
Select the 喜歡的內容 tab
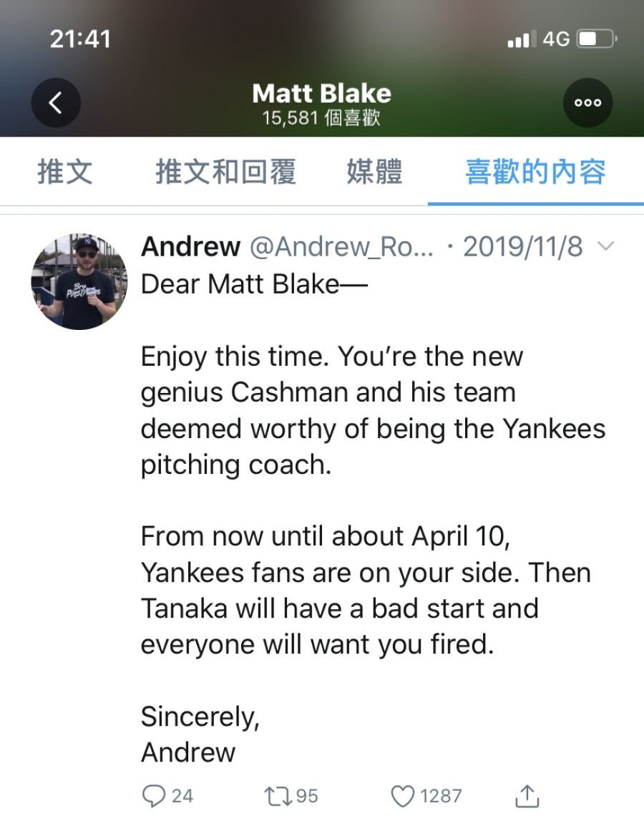click(535, 173)
